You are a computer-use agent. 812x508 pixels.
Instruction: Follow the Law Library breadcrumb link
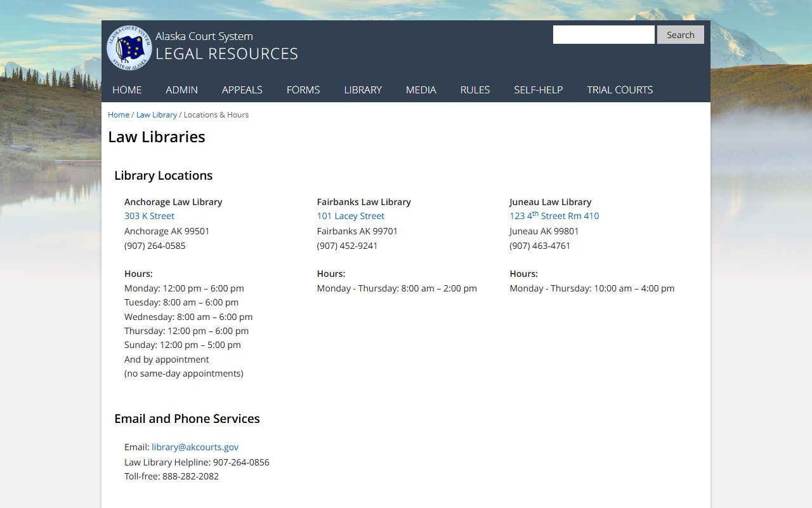(157, 115)
